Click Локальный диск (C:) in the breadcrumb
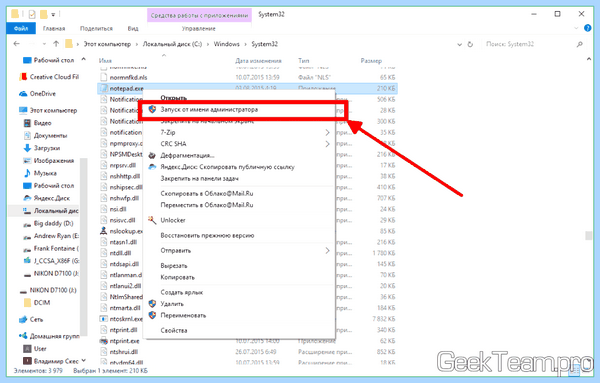This screenshot has height=383, width=600. point(172,44)
